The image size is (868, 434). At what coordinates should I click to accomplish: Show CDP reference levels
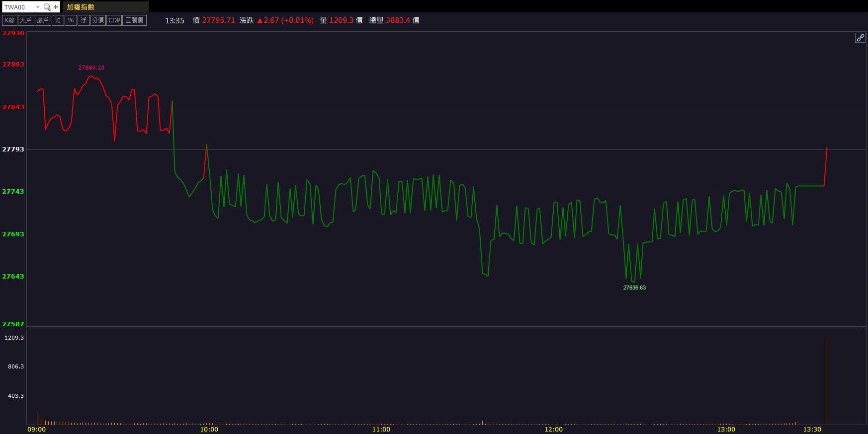[114, 20]
